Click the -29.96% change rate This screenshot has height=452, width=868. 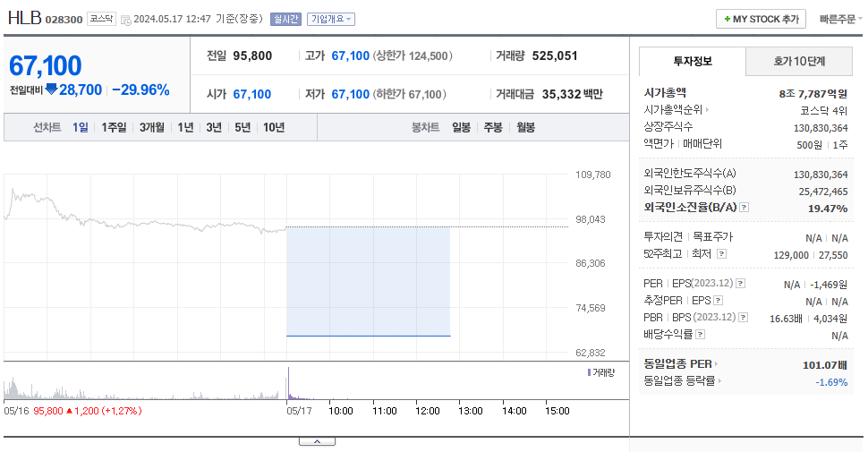140,90
